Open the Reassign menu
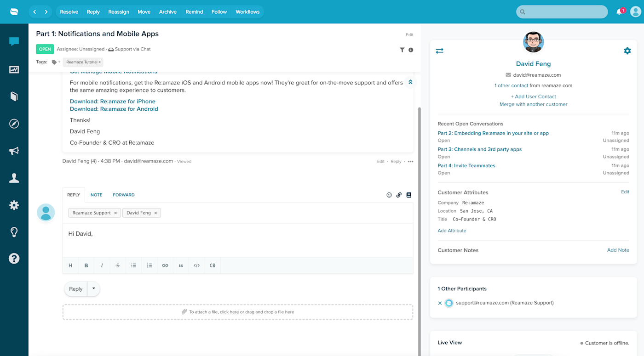 click(119, 12)
